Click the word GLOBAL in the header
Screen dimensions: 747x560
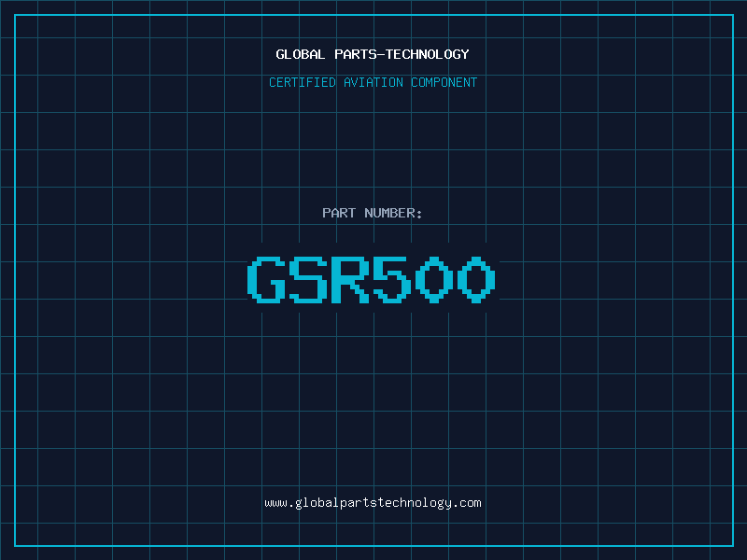pos(301,54)
